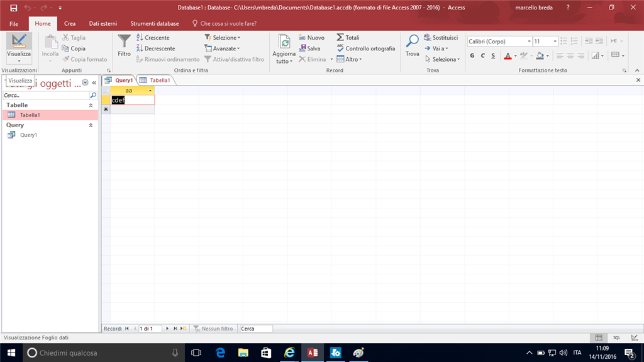Screen dimensions: 644x362
Task: Switch to the Tabella1 document tab
Action: [155, 80]
